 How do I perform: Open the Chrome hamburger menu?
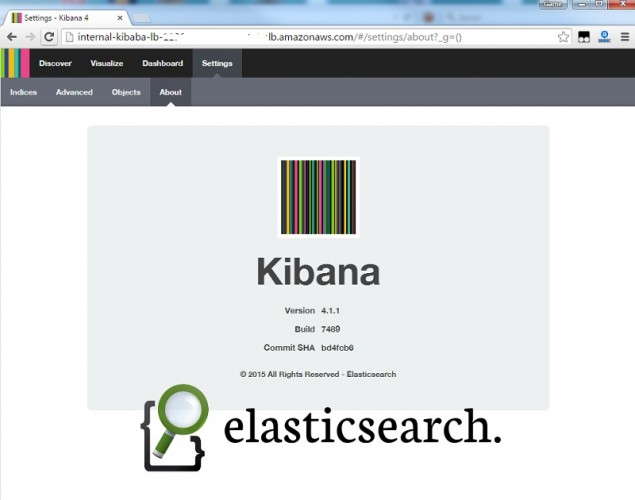(x=625, y=37)
